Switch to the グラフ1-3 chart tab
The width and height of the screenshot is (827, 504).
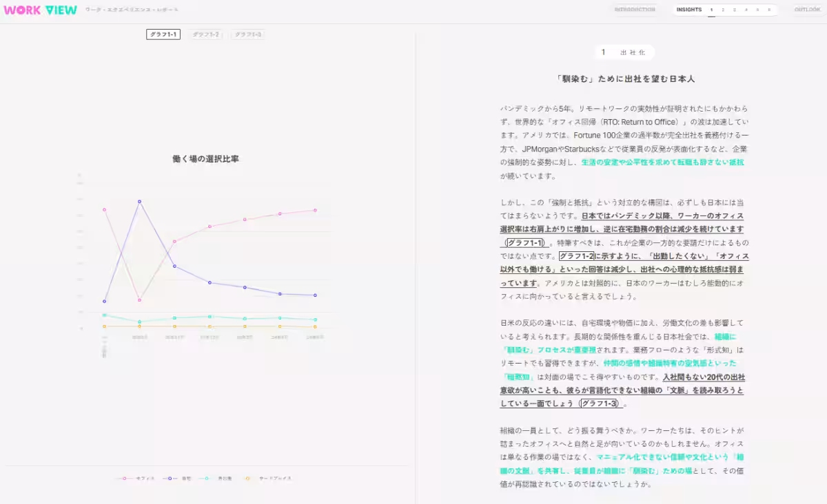tap(247, 34)
